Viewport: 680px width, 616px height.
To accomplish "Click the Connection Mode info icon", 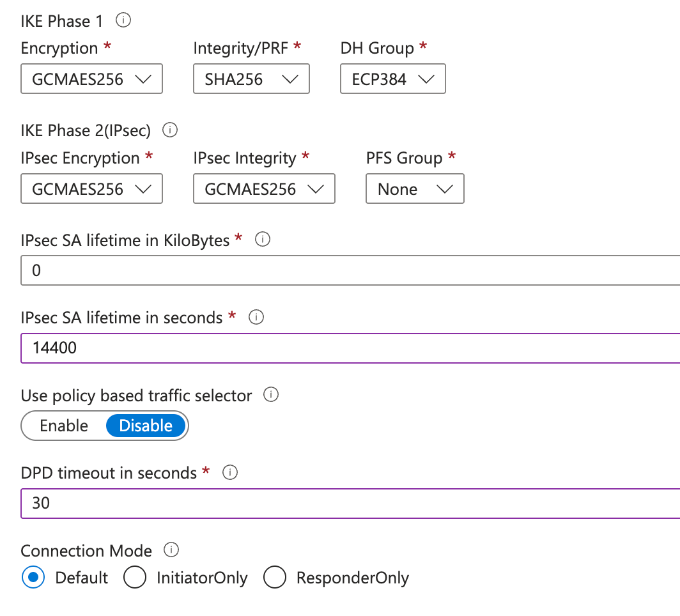I will [x=171, y=550].
